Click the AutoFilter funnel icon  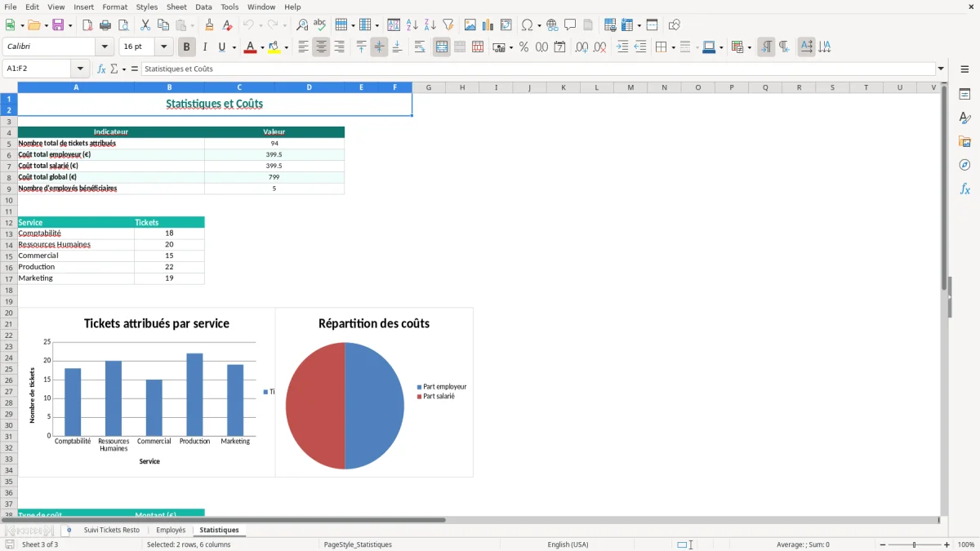coord(448,25)
